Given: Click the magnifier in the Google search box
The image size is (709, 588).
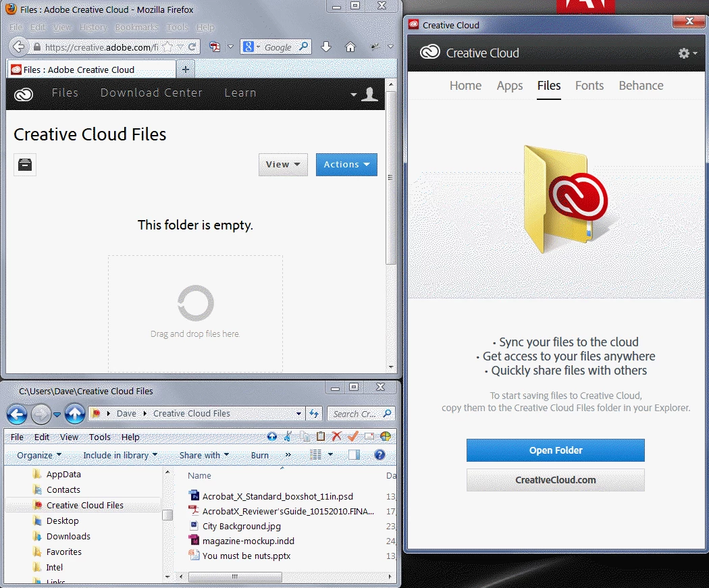Looking at the screenshot, I should click(x=304, y=46).
